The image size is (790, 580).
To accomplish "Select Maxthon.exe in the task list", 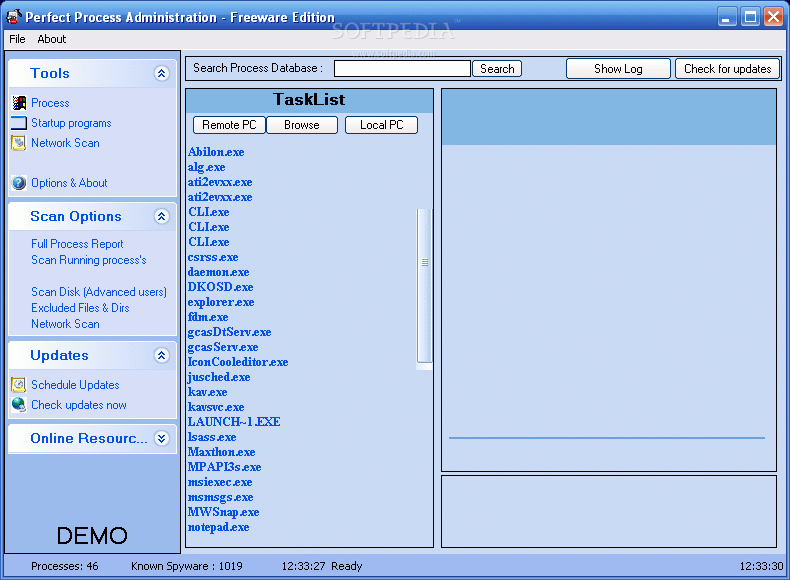I will click(x=221, y=452).
